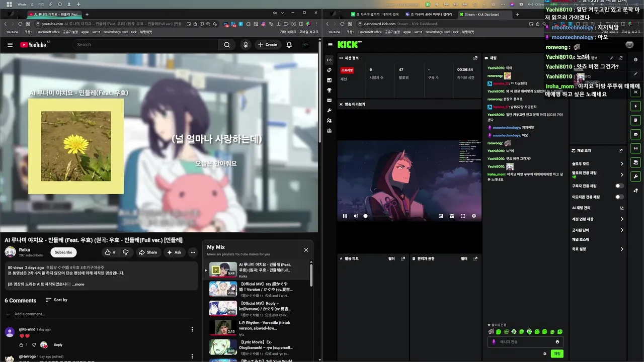
Task: Start voice search with the microphone icon
Action: click(x=246, y=45)
